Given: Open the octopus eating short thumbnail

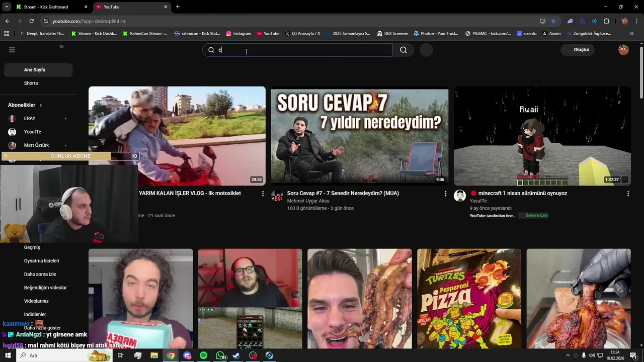Looking at the screenshot, I should coord(359,299).
